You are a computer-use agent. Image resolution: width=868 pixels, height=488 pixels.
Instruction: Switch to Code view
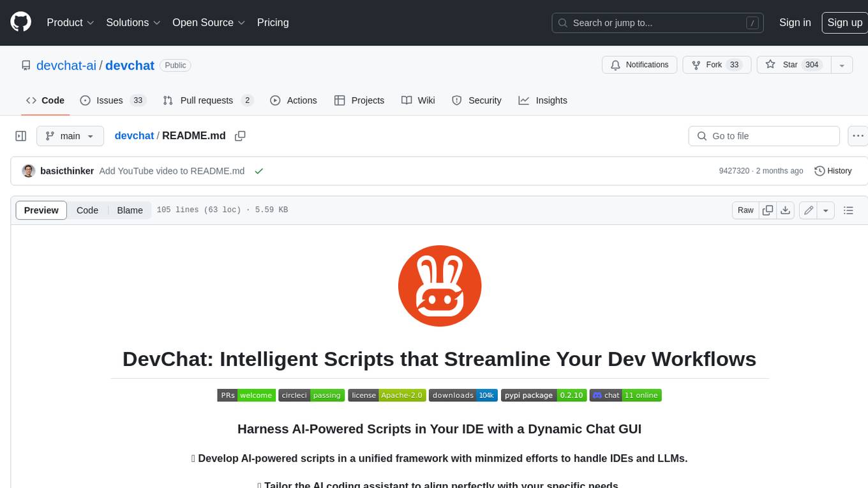(x=87, y=210)
